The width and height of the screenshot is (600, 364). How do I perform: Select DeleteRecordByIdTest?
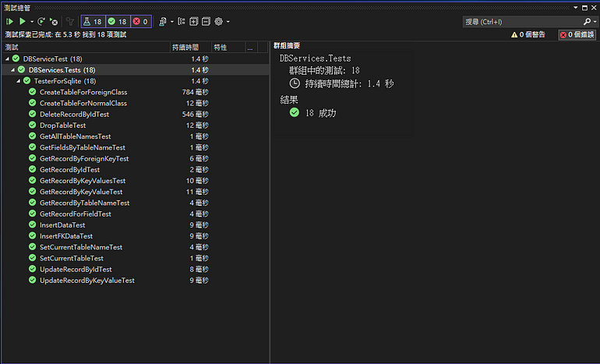click(x=74, y=115)
